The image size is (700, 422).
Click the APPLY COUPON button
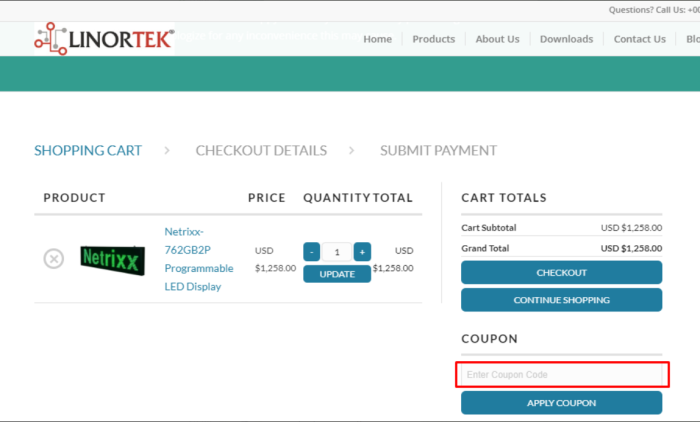(562, 403)
